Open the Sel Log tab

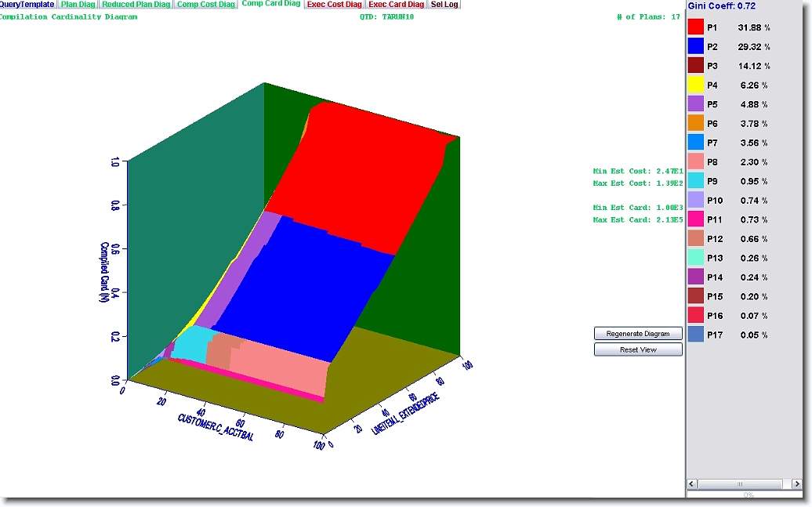[x=444, y=5]
